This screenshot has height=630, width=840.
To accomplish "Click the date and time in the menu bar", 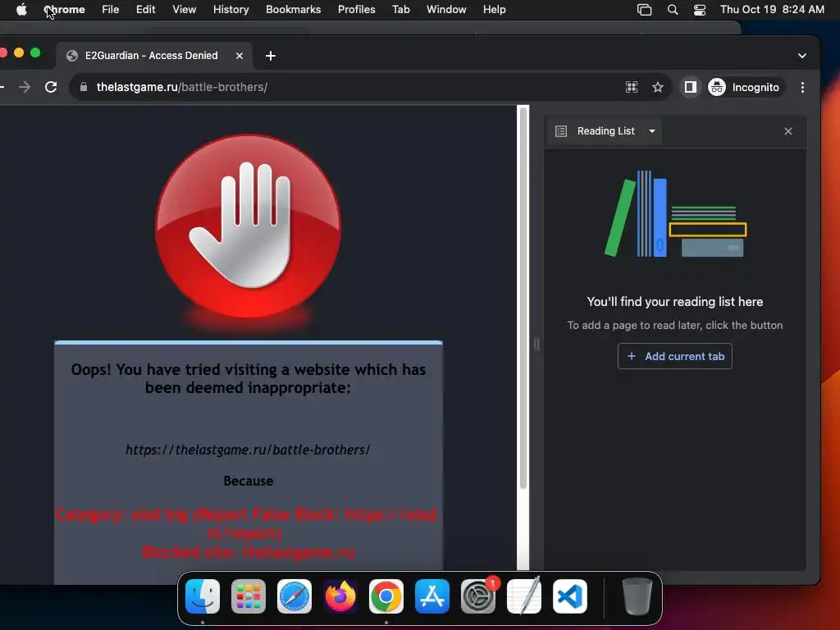I will coord(772,10).
